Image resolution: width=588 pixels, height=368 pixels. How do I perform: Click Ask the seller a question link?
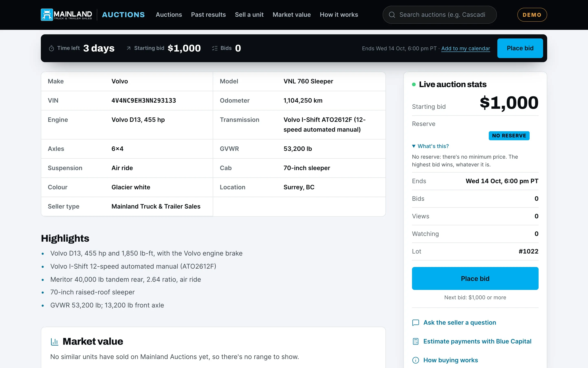click(460, 322)
